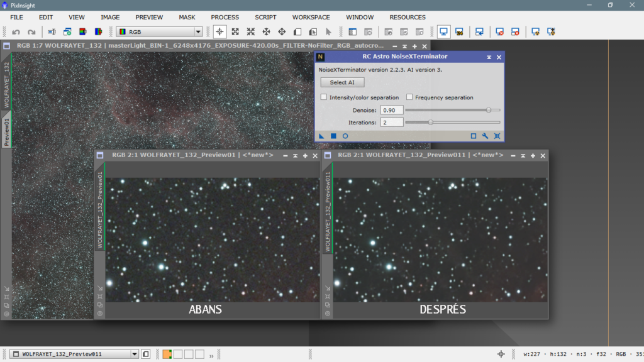The height and width of the screenshot is (362, 644).
Task: Open NoiseXTerminator preferences wrench icon
Action: pyautogui.click(x=485, y=136)
